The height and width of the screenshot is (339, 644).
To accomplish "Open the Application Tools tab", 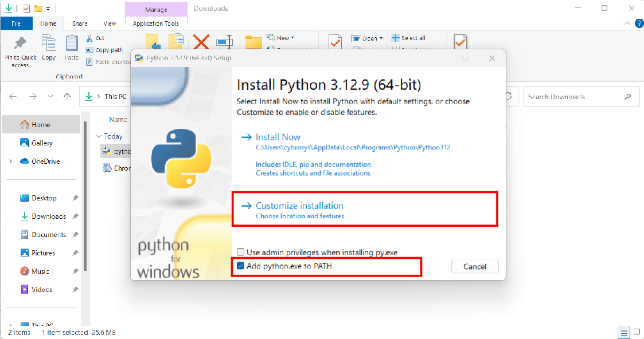I will point(156,23).
